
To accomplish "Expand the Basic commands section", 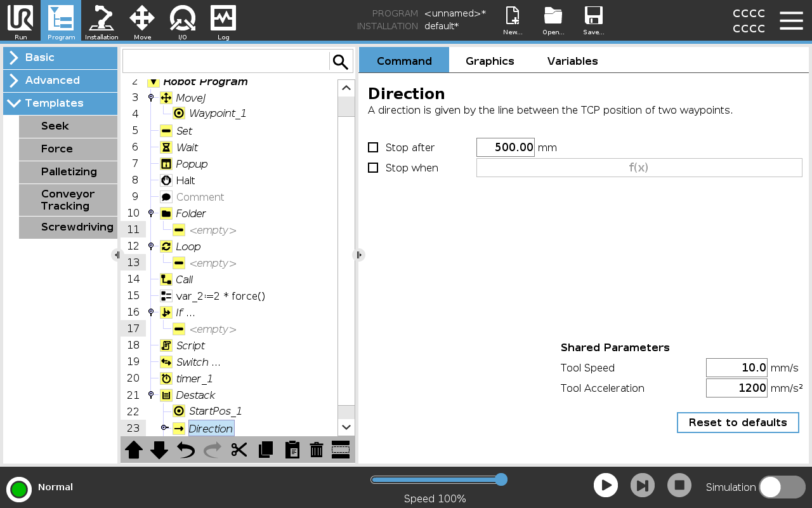I will [x=60, y=58].
